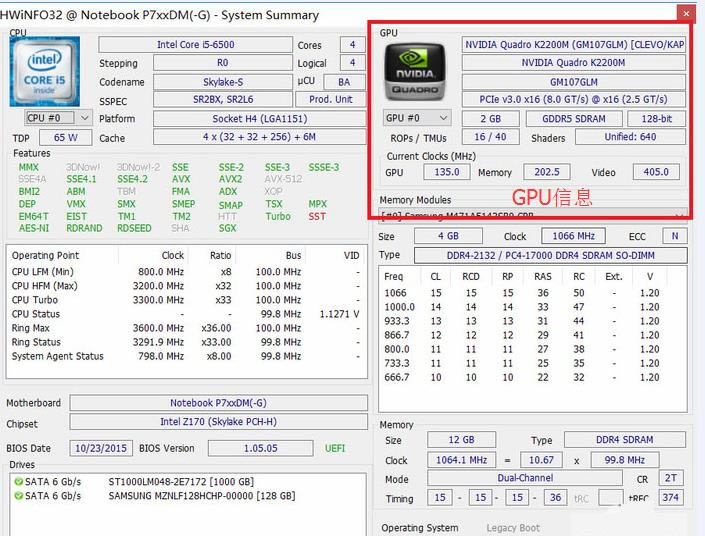This screenshot has width=705, height=536.
Task: Click the 1064.1 MHz memory clock field
Action: click(461, 460)
